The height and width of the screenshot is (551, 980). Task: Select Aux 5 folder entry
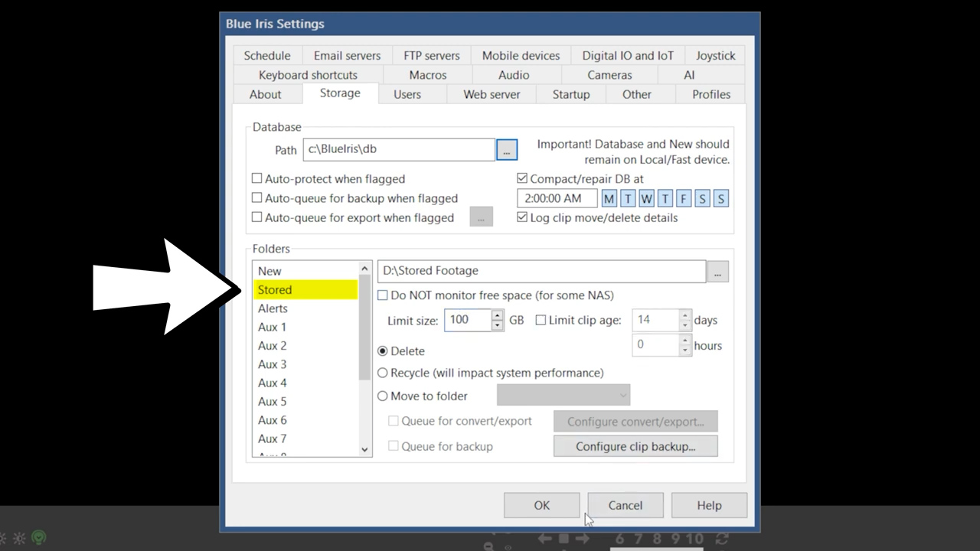[305, 401]
